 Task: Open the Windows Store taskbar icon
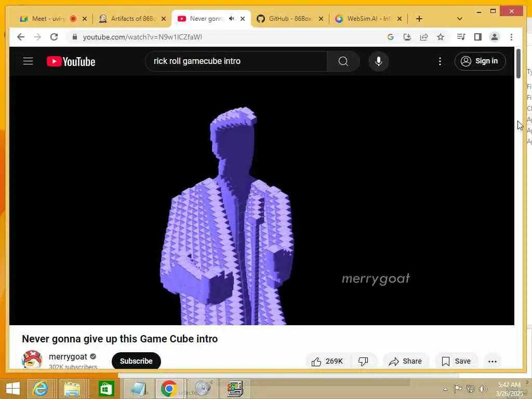coord(106,389)
